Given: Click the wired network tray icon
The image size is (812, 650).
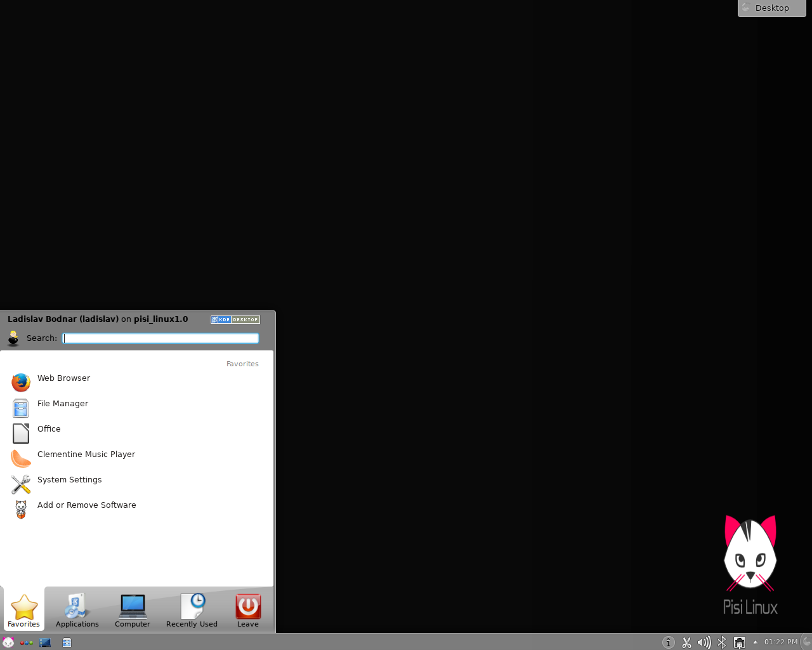Looking at the screenshot, I should click(739, 642).
